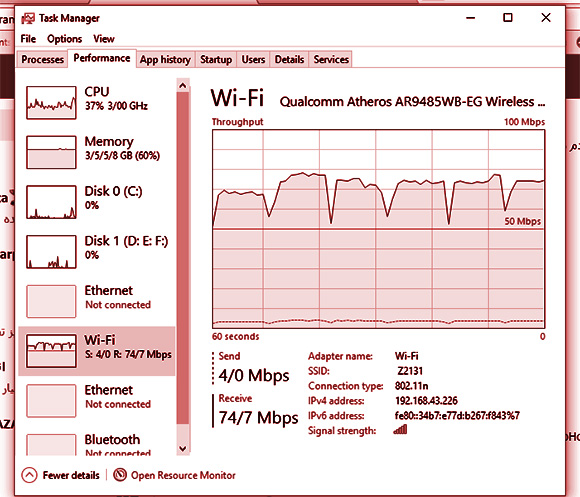The width and height of the screenshot is (580, 497).
Task: Open the Details tab
Action: coord(289,60)
